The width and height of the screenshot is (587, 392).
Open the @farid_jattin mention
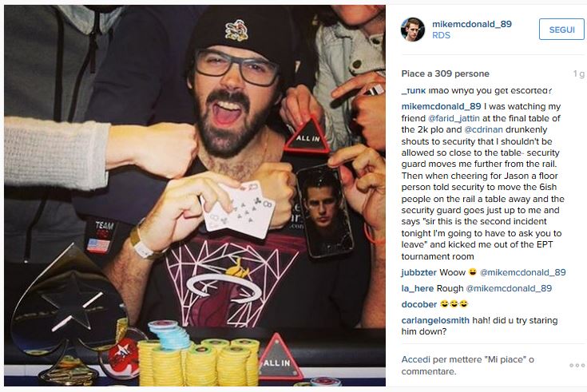pyautogui.click(x=454, y=118)
